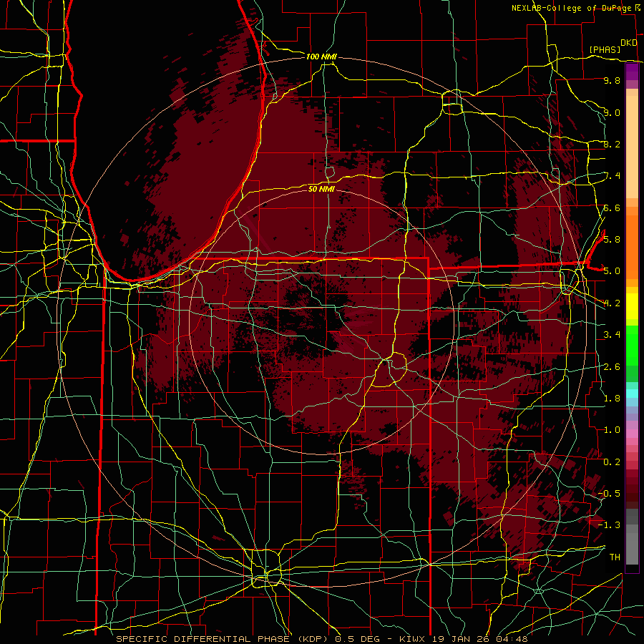Viewport: 644px width, 644px height.
Task: Click the 19 JAN 26 date in the caption
Action: click(x=463, y=639)
